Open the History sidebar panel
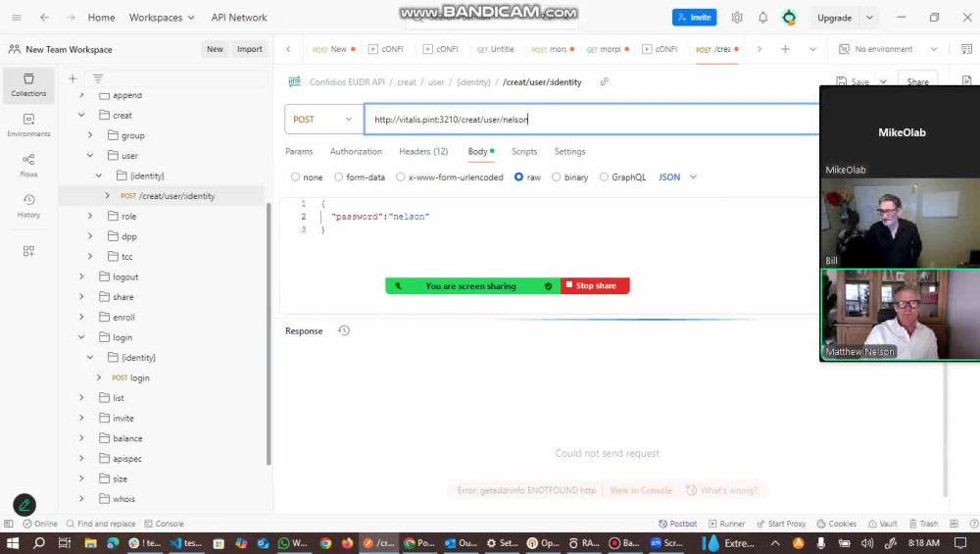The height and width of the screenshot is (554, 980). [x=28, y=206]
